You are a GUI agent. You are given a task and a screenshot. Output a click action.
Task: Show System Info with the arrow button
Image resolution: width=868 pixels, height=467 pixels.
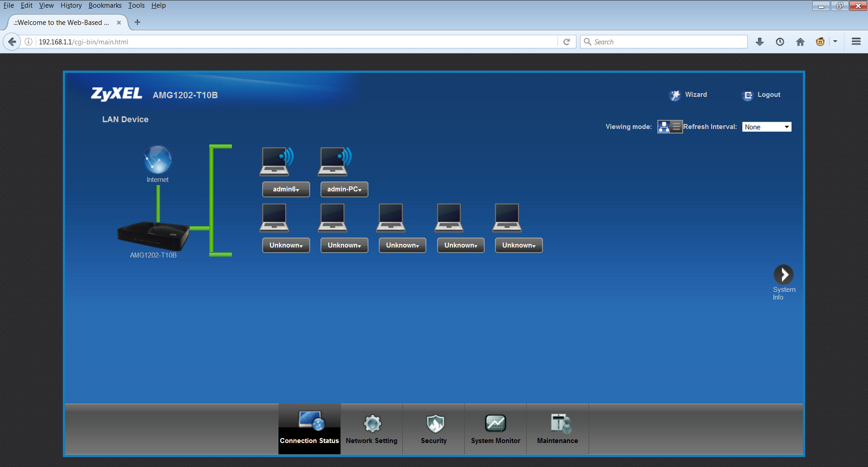tap(783, 275)
